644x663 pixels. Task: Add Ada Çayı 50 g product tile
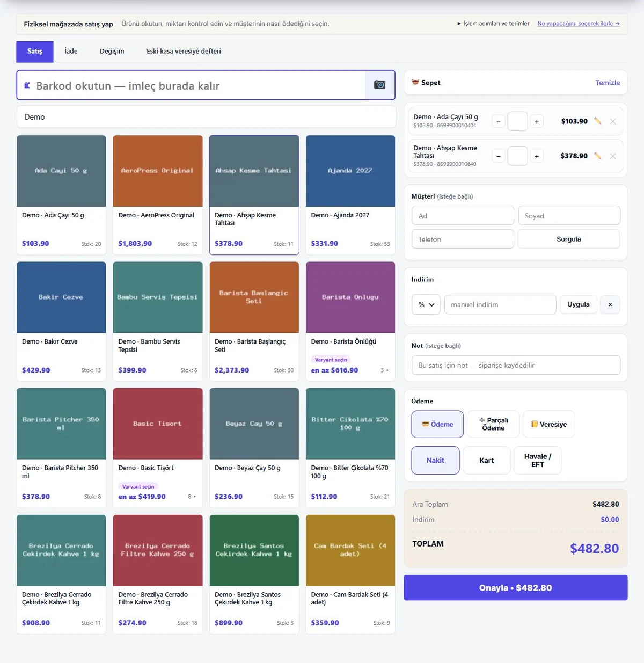61,195
